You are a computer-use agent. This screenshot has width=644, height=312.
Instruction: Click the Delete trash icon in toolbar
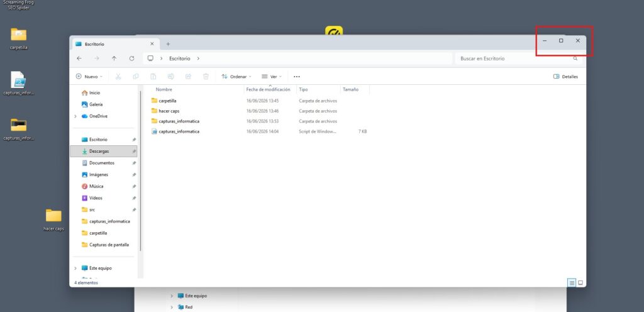(206, 76)
